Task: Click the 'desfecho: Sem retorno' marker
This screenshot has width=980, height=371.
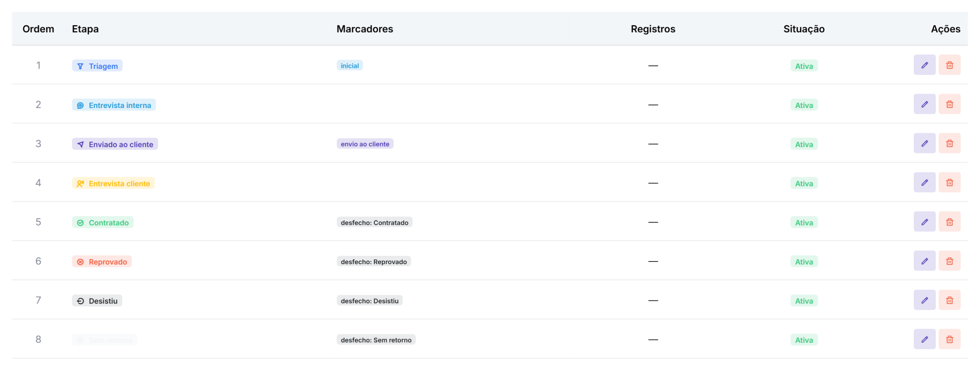Action: pyautogui.click(x=376, y=340)
